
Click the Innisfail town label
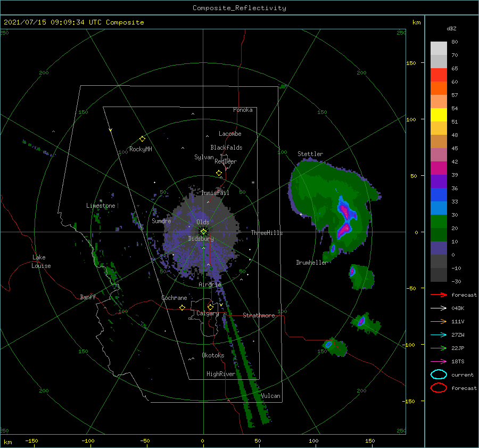[215, 193]
